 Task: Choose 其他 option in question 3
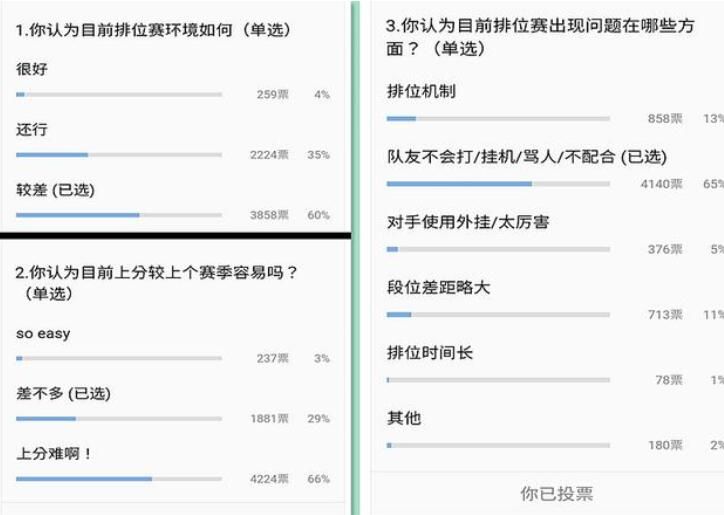click(404, 418)
